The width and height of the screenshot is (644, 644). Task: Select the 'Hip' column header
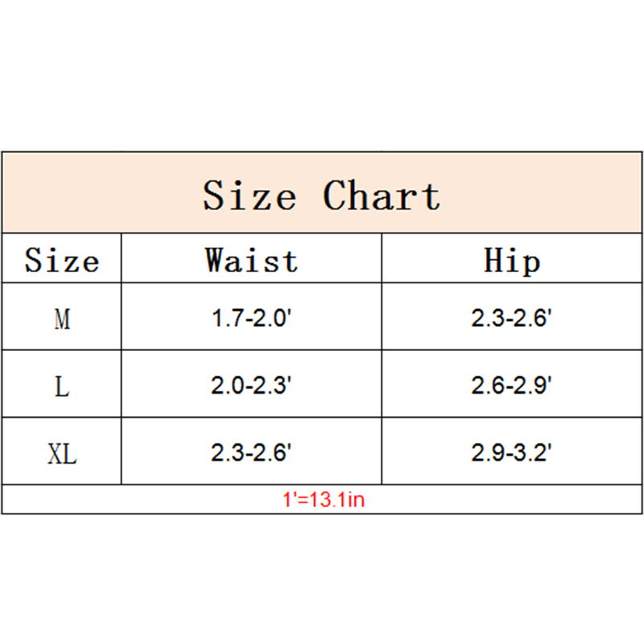pos(511,260)
